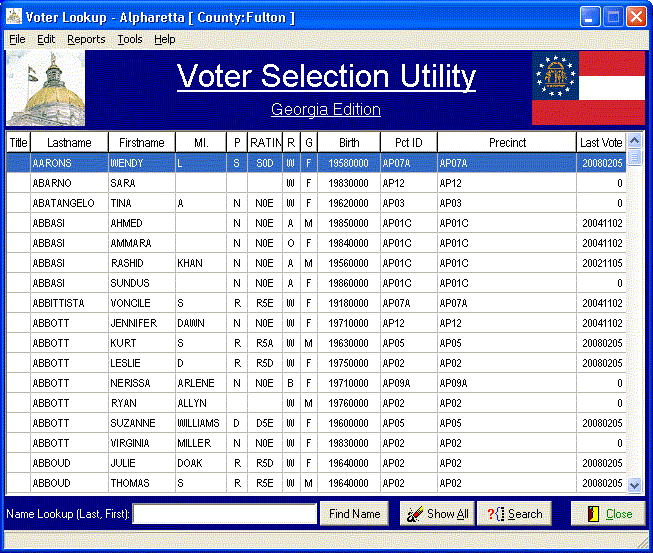The height and width of the screenshot is (553, 653).
Task: Click Pct ID AP03 cell
Action: tap(409, 203)
